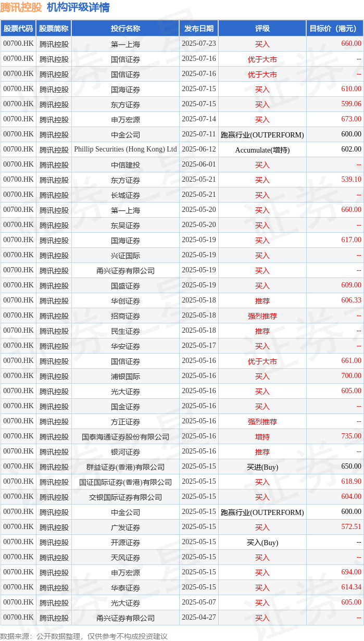364x641 pixels.
Task: Select the target price 617.00
Action: [351, 240]
